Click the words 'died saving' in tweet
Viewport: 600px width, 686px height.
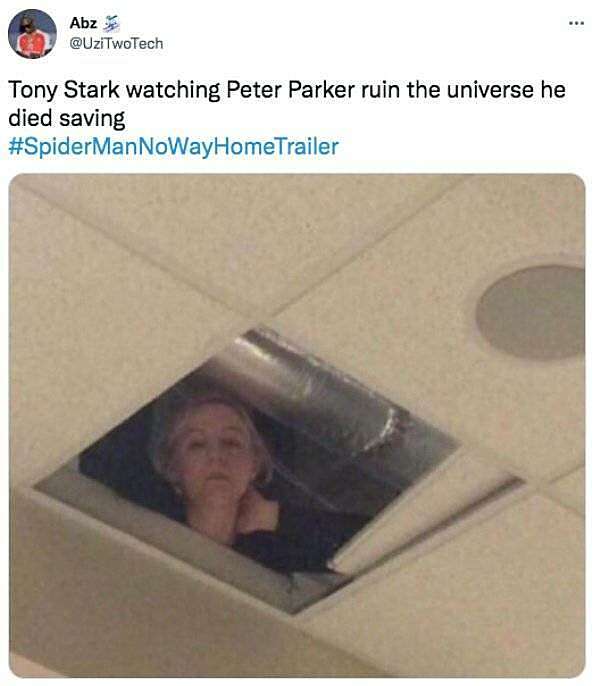[67, 118]
